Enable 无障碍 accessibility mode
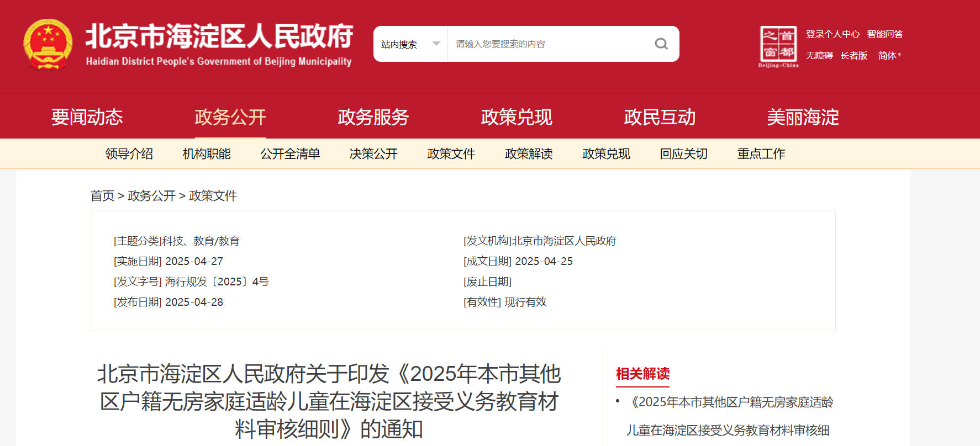Viewport: 980px width, 446px height. [x=819, y=55]
